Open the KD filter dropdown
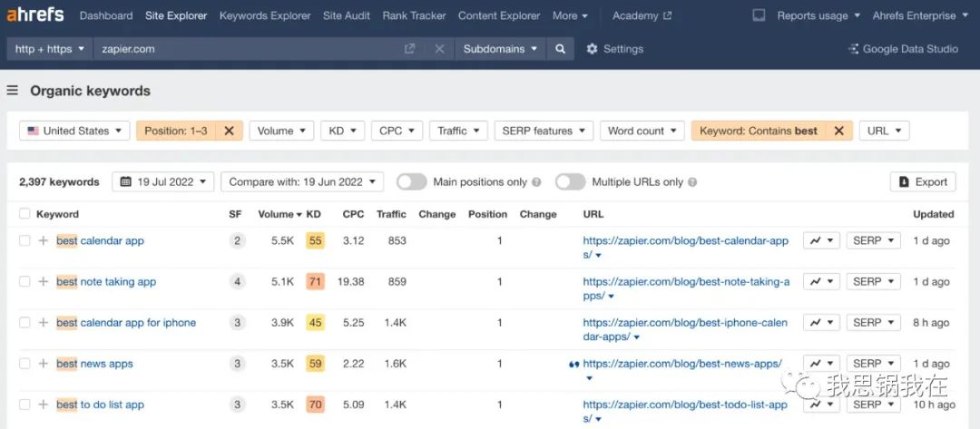The image size is (980, 429). (342, 131)
